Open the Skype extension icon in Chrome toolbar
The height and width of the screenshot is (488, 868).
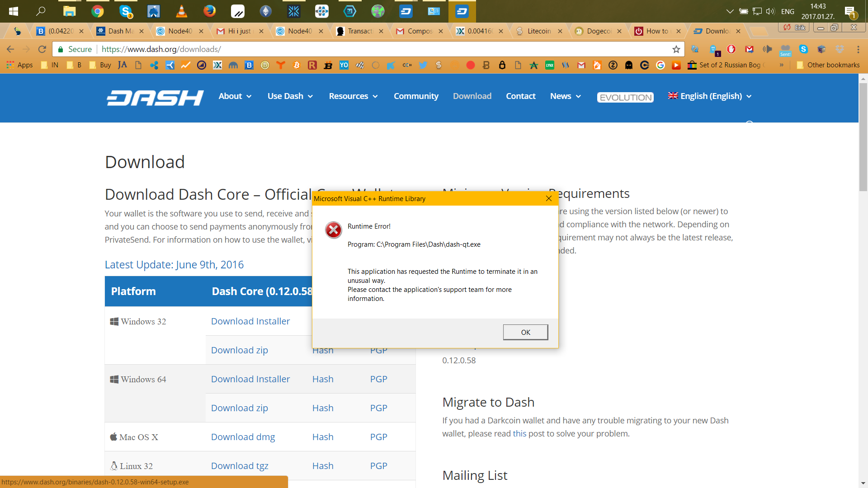coord(803,49)
